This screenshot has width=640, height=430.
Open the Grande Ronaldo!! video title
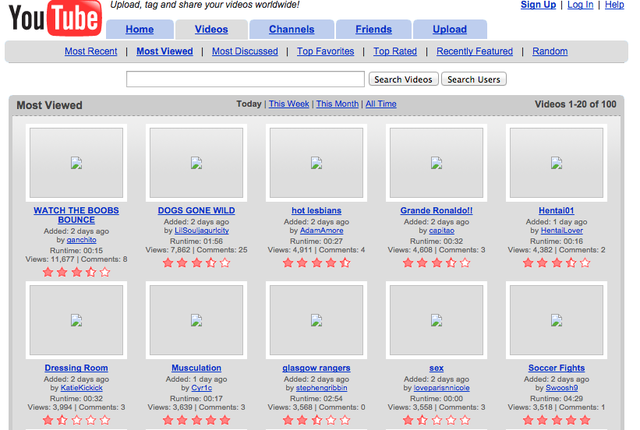[x=436, y=211]
